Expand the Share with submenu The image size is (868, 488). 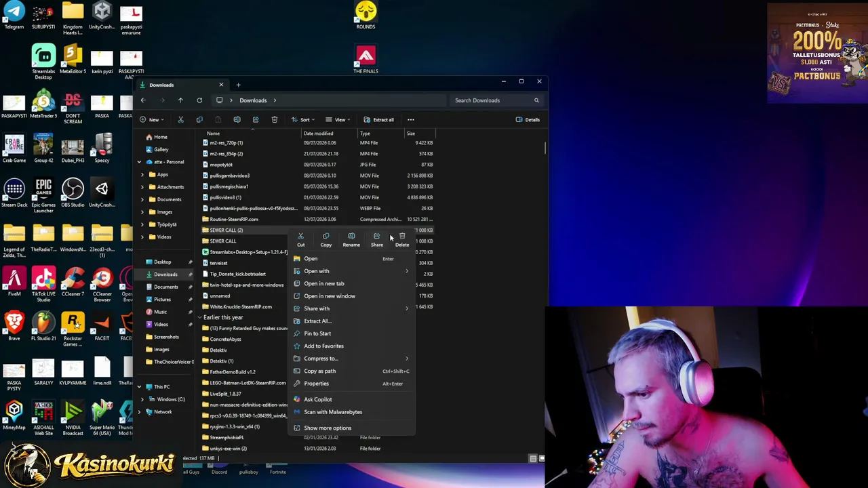click(x=351, y=308)
